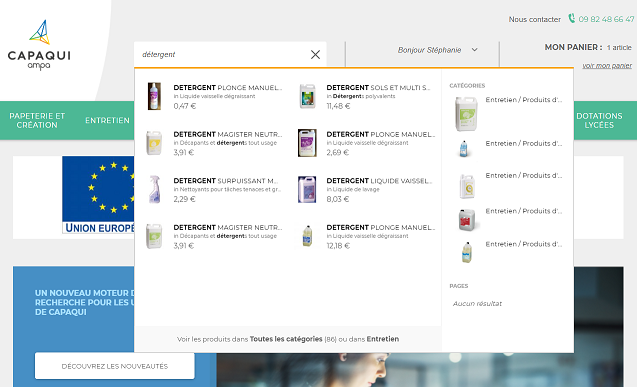Select the 12,18 € Detergent Plonge Manuel image
Image resolution: width=637 pixels, height=387 pixels.
308,236
